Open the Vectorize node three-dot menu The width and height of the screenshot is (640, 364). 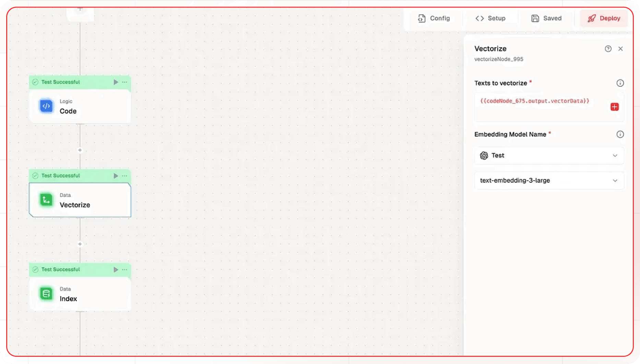[x=125, y=175]
